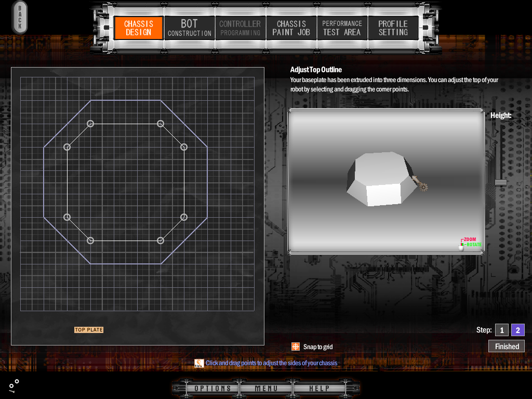Click the gear cursor icon in 3D preview

(423, 187)
